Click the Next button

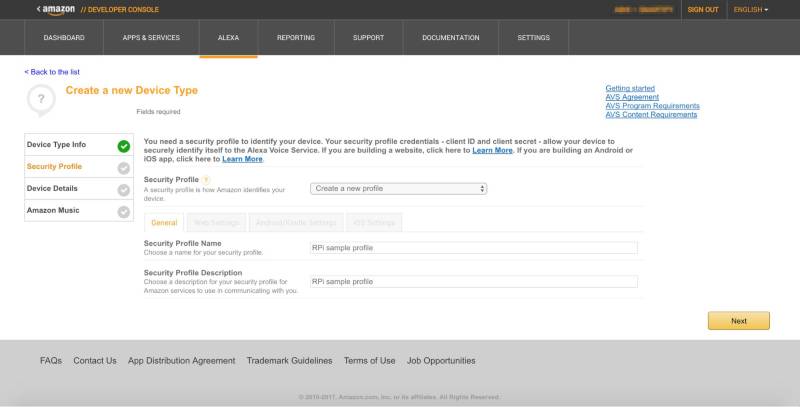click(738, 321)
